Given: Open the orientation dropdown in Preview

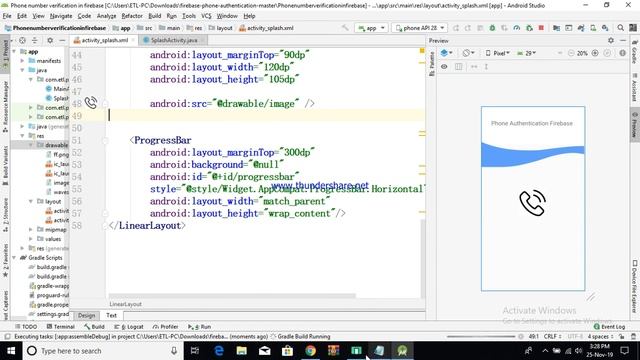Looking at the screenshot, I should (x=468, y=53).
